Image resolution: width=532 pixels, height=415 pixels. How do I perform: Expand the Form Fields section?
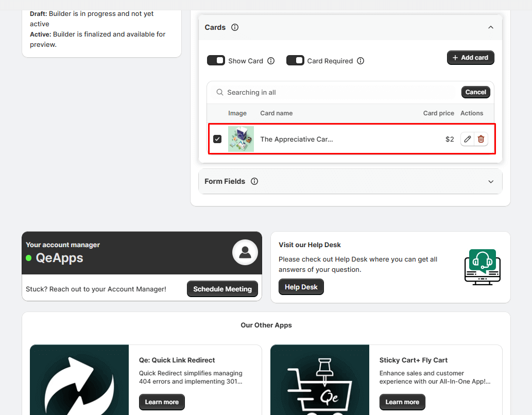pyautogui.click(x=491, y=181)
